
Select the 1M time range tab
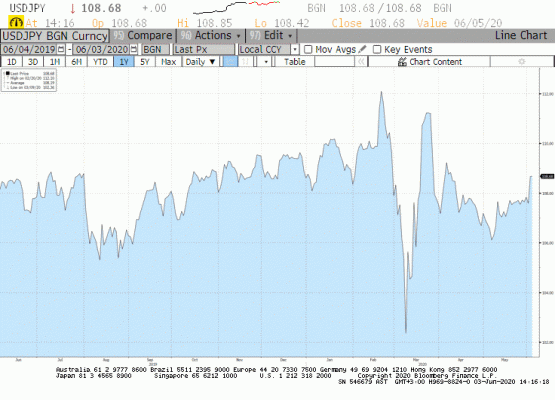coord(55,62)
